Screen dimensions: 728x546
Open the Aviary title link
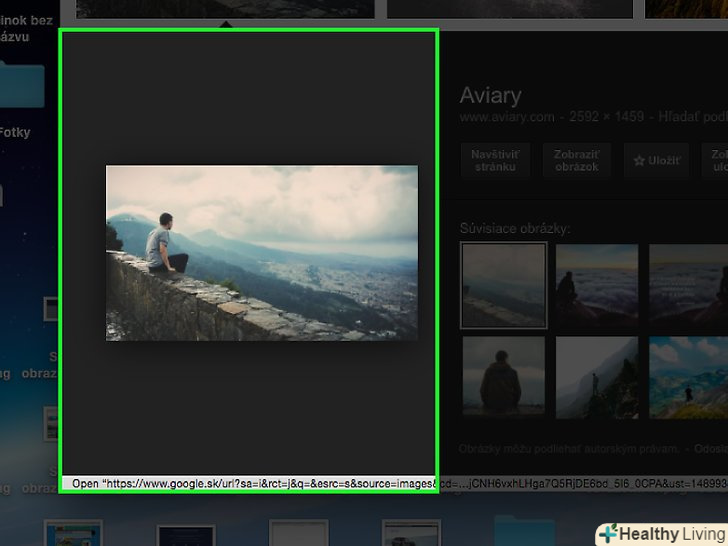pyautogui.click(x=490, y=96)
